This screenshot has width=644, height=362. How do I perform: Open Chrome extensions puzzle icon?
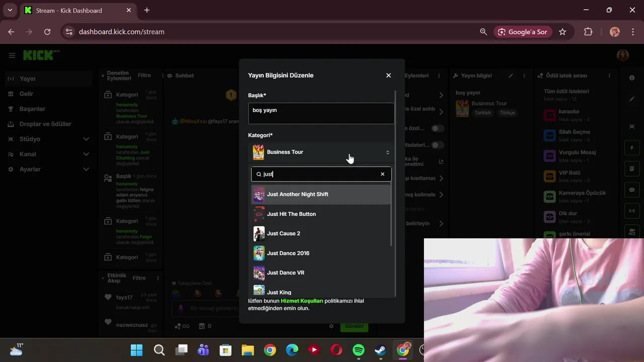coord(588,32)
